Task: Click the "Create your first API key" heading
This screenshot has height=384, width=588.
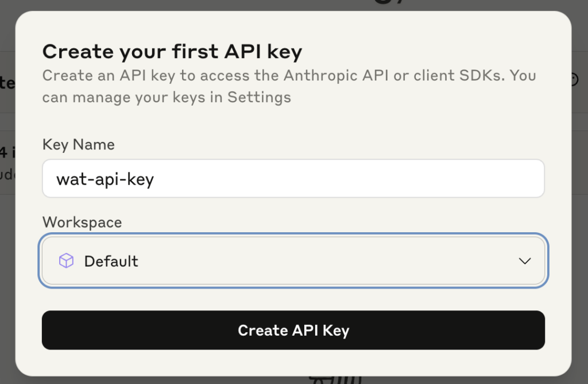Action: [x=172, y=52]
